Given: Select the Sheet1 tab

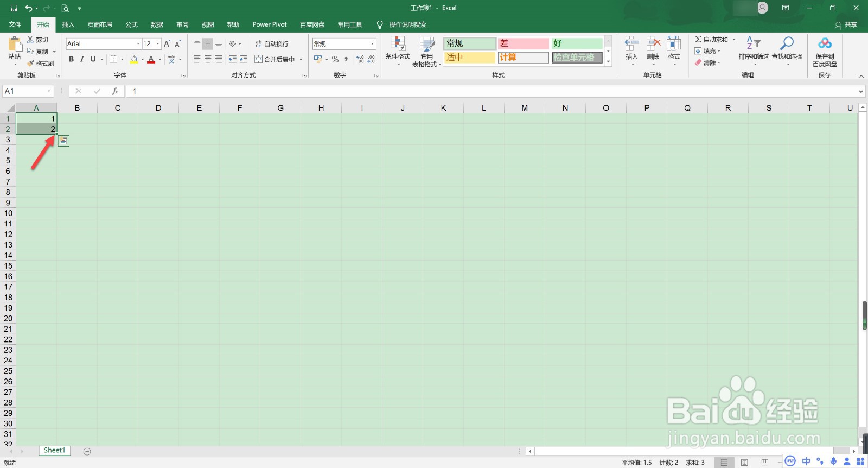Looking at the screenshot, I should coord(54,451).
